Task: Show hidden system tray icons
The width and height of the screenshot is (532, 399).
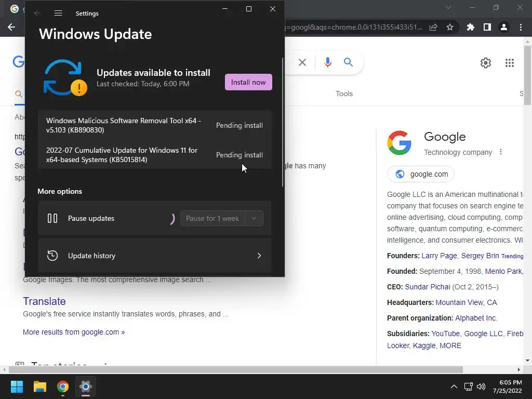Action: tap(454, 387)
